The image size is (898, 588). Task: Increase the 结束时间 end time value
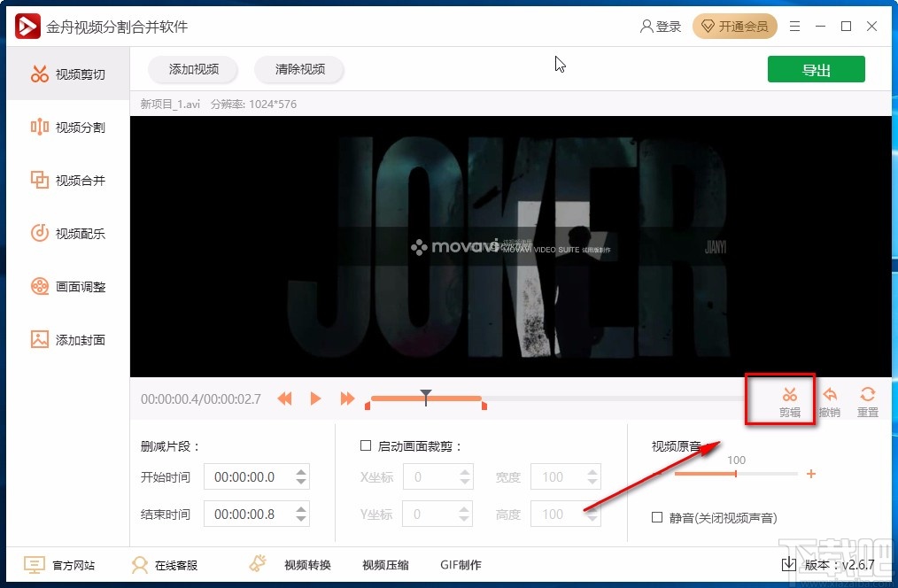coord(301,509)
